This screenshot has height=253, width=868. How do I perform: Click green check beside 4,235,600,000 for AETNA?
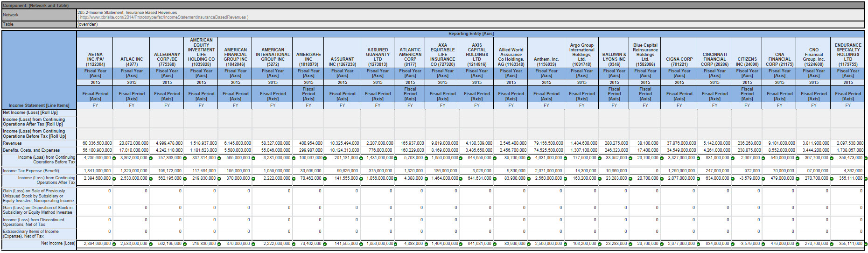tap(114, 158)
